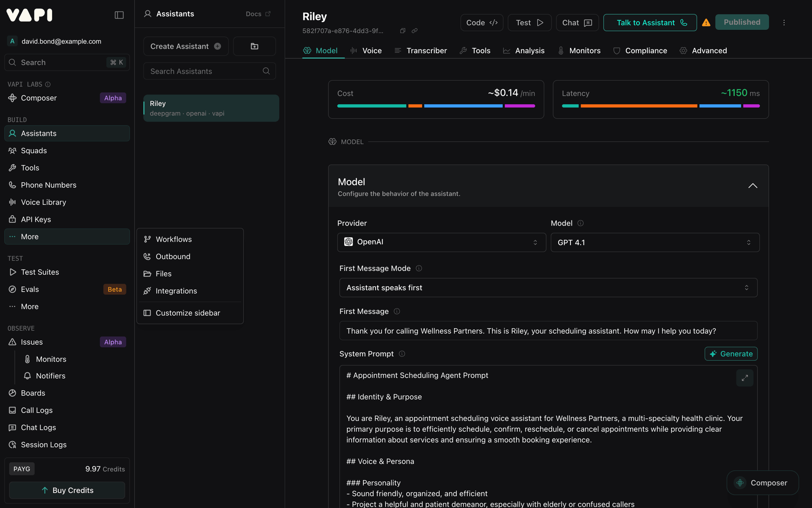Click the search magnifier in Search Assistants
The height and width of the screenshot is (508, 812).
point(266,71)
